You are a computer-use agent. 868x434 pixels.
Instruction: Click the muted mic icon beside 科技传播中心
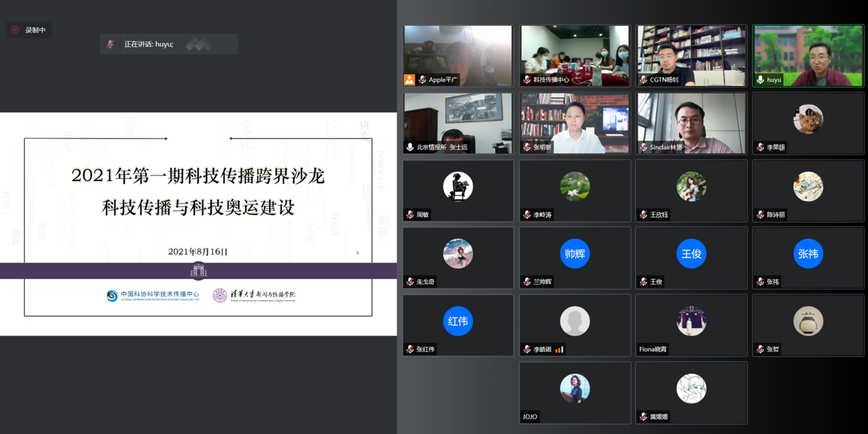(x=527, y=80)
